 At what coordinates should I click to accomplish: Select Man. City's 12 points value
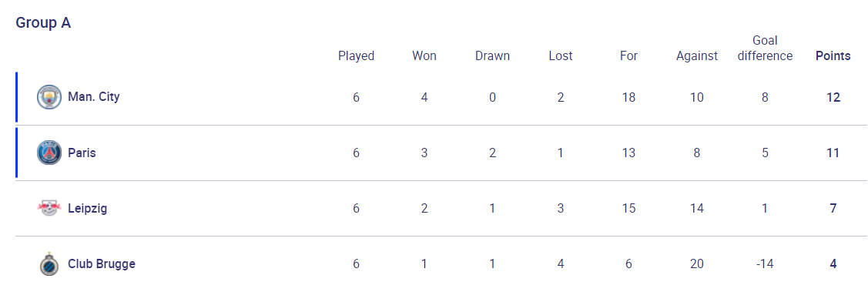(833, 98)
